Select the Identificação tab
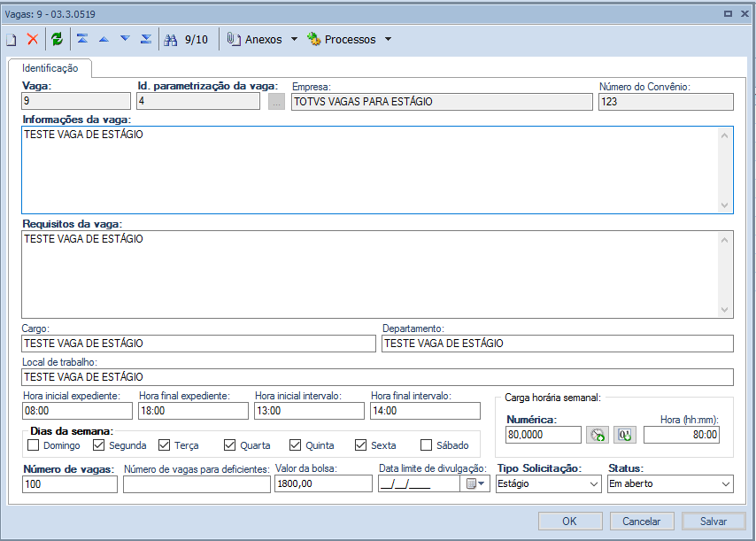 click(50, 68)
